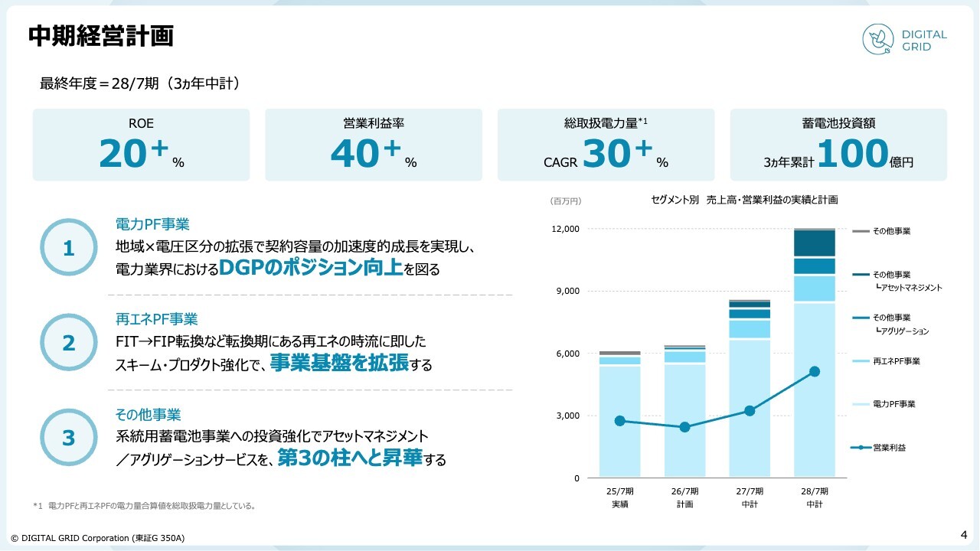Click the 営業利益 line marker in legend
Image resolution: width=980 pixels, height=551 pixels.
[x=861, y=448]
